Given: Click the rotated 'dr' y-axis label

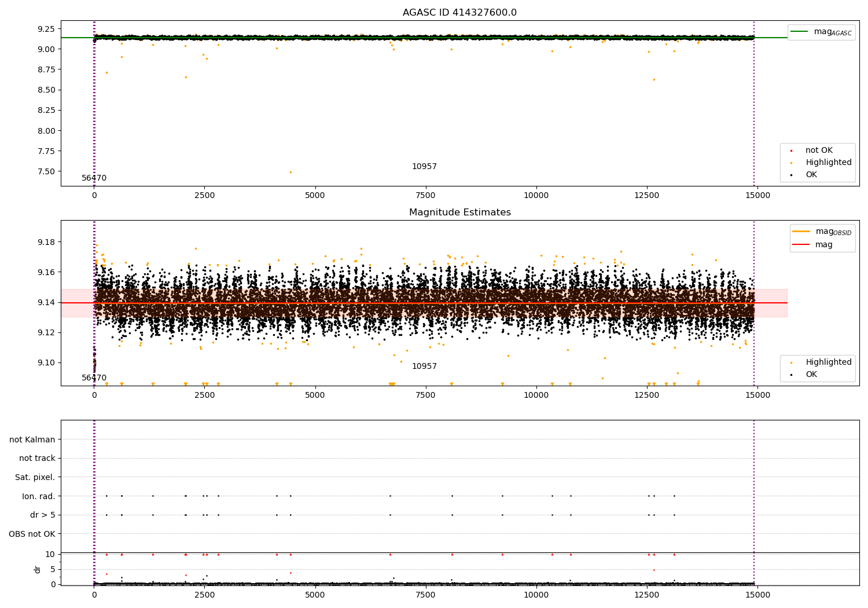Looking at the screenshot, I should pos(38,569).
